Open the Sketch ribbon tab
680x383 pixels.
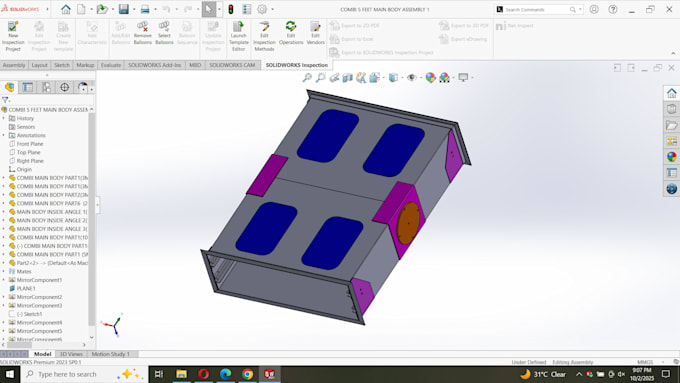coord(62,65)
